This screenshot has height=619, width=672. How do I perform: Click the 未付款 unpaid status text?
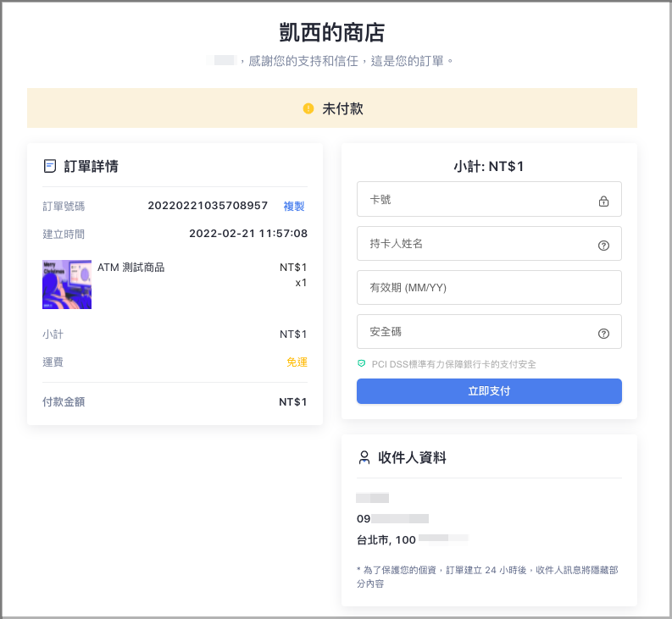pos(343,108)
